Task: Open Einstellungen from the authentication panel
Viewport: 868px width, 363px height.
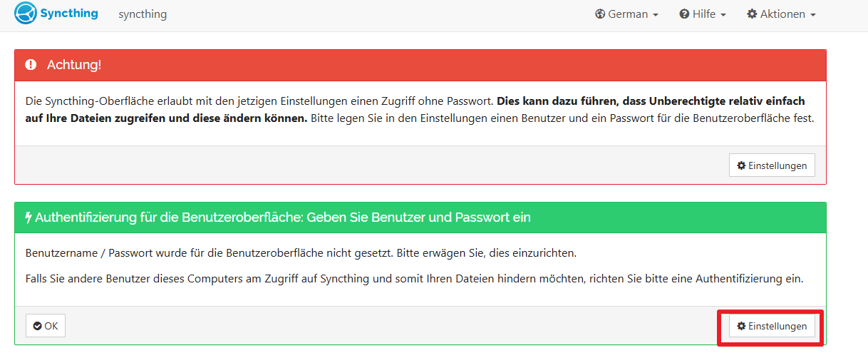Action: coord(772,326)
